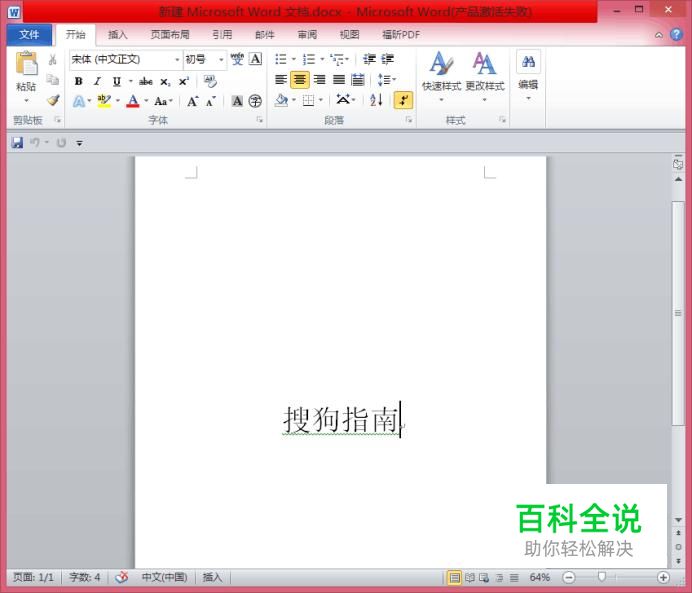This screenshot has width=692, height=593.
Task: Open Change Case Aa dropdown
Action: [163, 101]
